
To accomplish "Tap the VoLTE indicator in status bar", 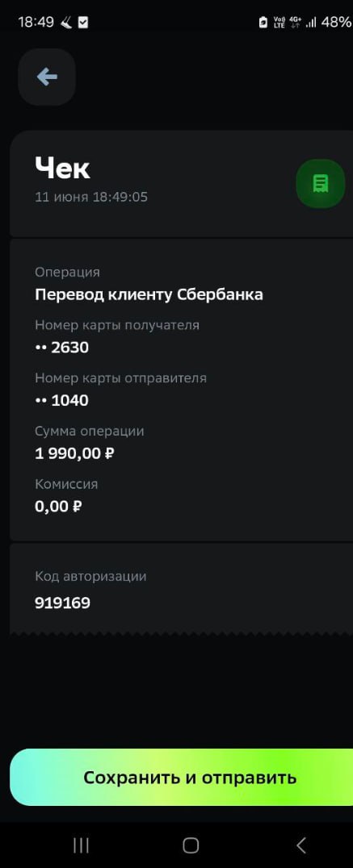I will click(279, 22).
